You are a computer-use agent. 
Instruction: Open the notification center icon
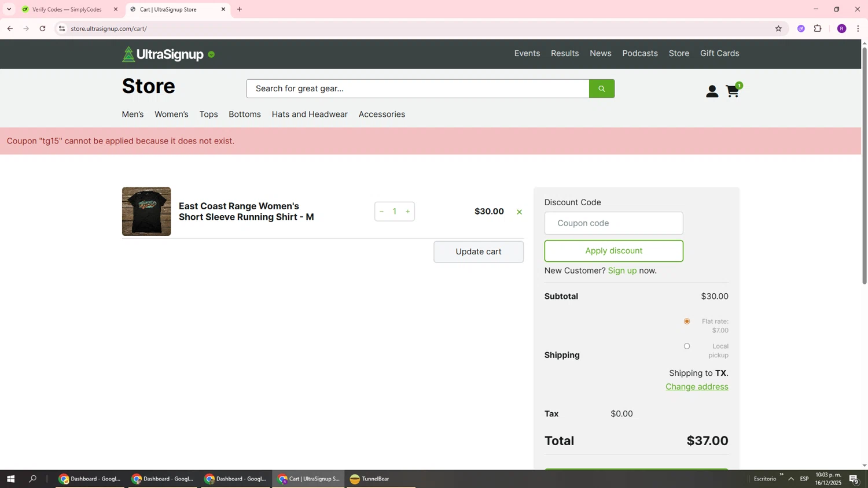[854, 479]
